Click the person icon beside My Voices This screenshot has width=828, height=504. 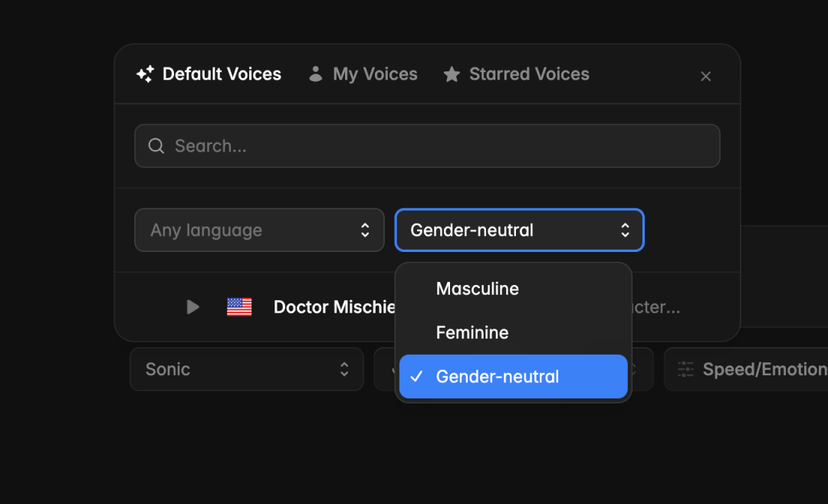[315, 74]
